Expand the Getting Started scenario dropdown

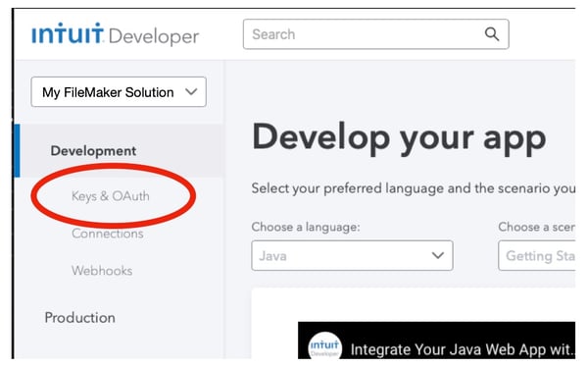(x=537, y=256)
